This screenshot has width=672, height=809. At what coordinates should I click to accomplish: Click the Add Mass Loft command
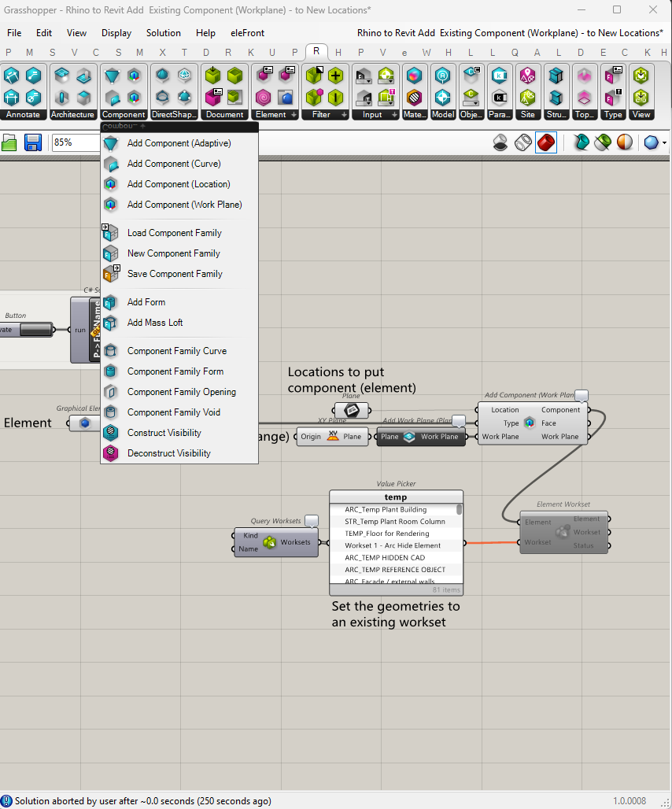(155, 323)
